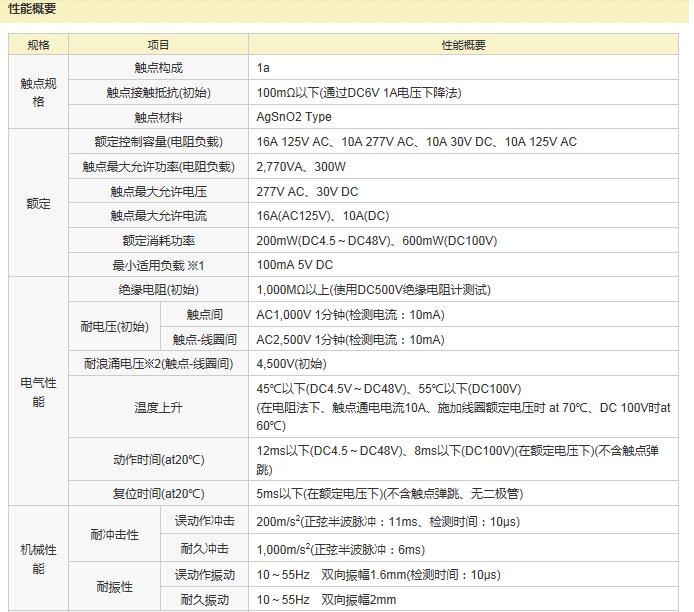Image resolution: width=694 pixels, height=612 pixels.
Task: Select the 2,770VA、300W value cell
Action: pyautogui.click(x=301, y=166)
